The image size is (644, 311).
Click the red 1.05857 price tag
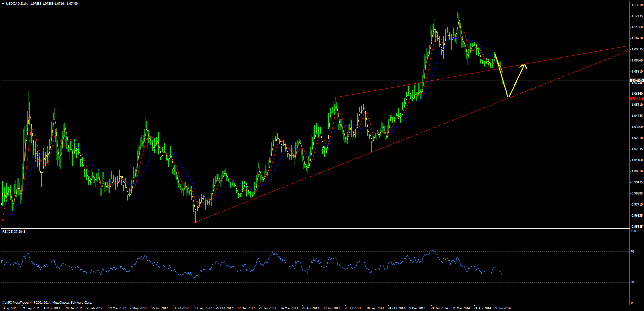pos(636,99)
